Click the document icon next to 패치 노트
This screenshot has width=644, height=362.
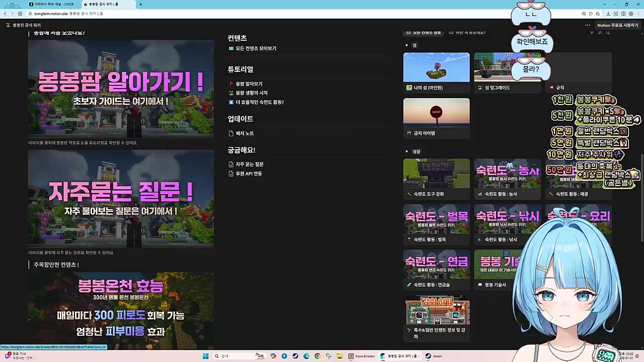pyautogui.click(x=231, y=133)
